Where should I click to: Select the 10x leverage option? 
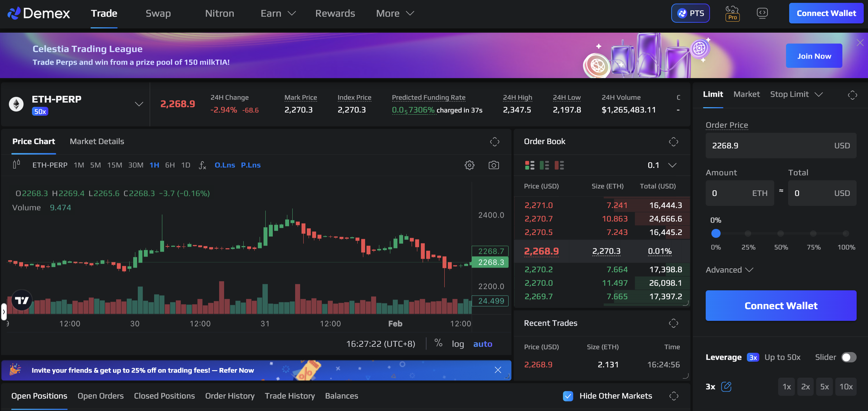846,387
